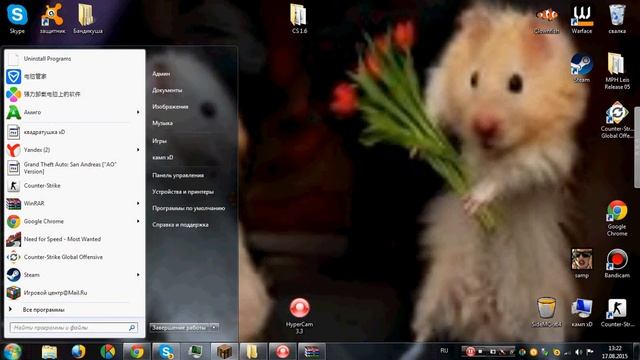Screen dimensions: 640x360
Task: Click the Завершение работы button
Action: 180,327
